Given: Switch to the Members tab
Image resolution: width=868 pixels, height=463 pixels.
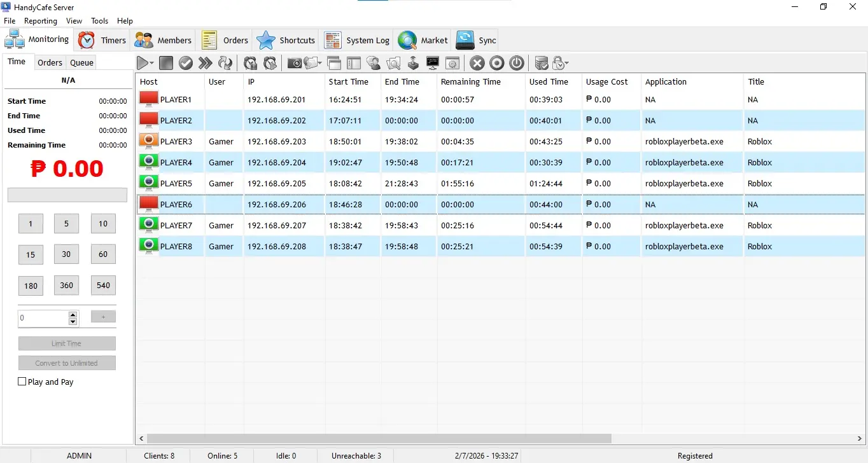Looking at the screenshot, I should click(x=163, y=40).
